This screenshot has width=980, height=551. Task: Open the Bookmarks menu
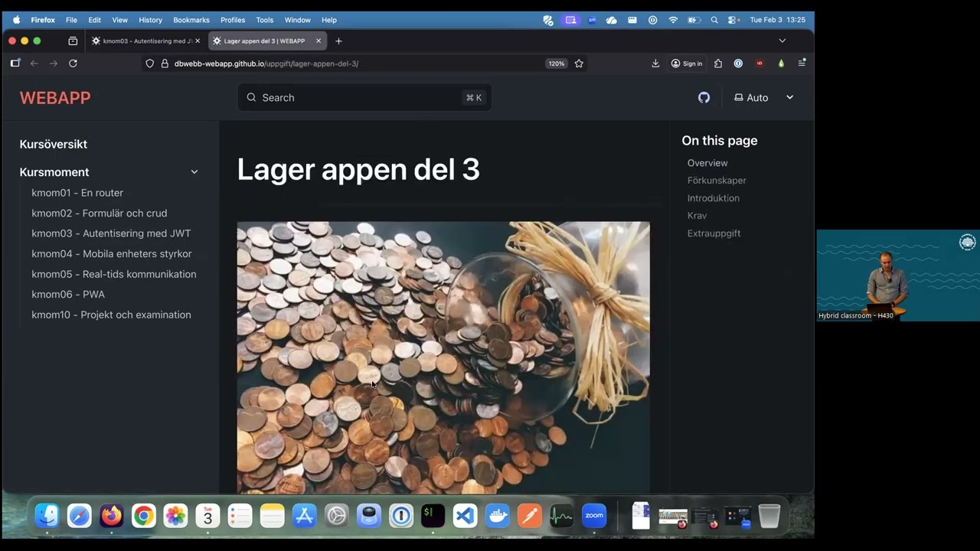pos(191,20)
